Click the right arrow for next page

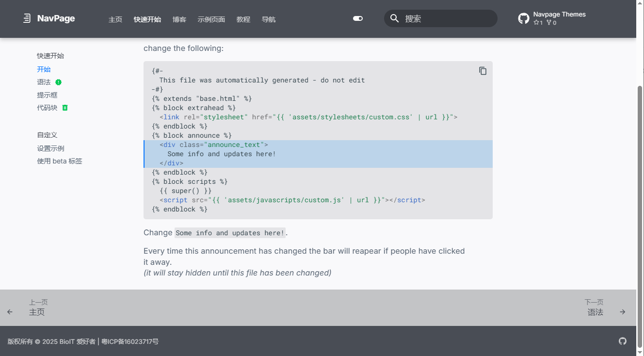click(x=623, y=312)
